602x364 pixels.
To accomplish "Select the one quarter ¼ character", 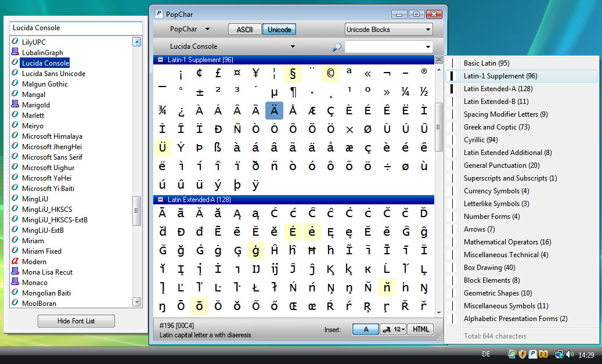I will [x=405, y=92].
